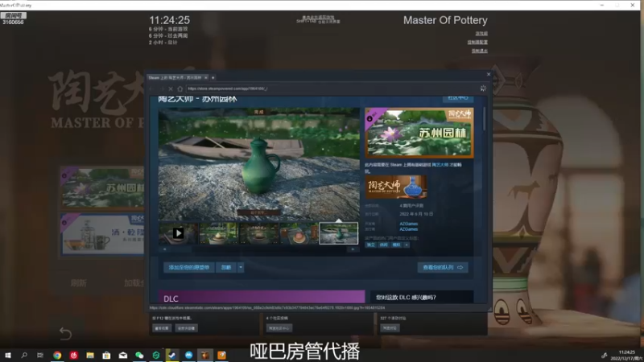
Task: Add a tag with the plus button
Action: pyautogui.click(x=407, y=245)
